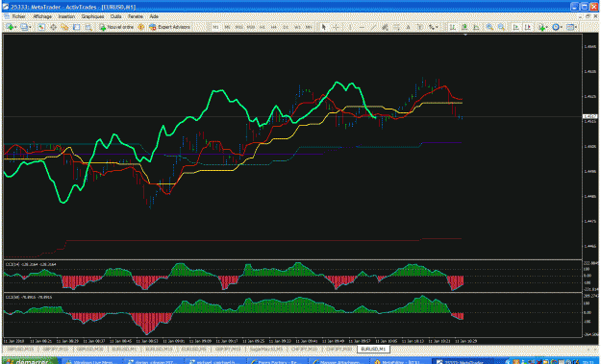
Task: Select the Horizontal Line drawing tool
Action: point(362,27)
